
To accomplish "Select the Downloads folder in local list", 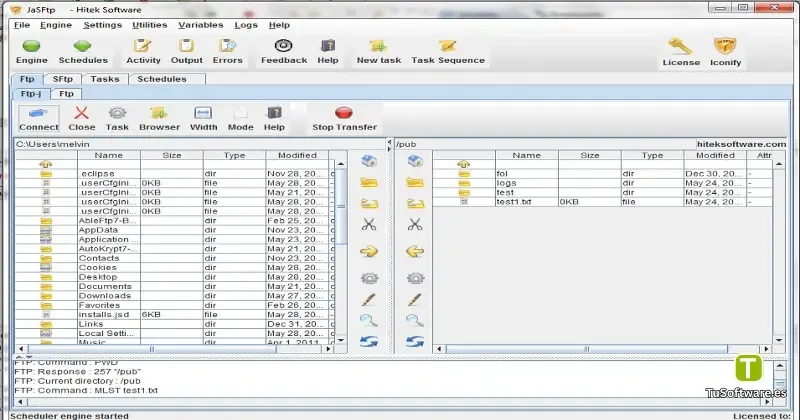I will (174, 295).
